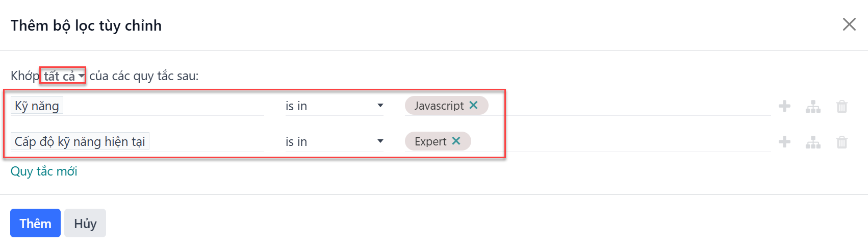Delete the Cấp độ kỹ năng hiện tại rule

tap(842, 142)
